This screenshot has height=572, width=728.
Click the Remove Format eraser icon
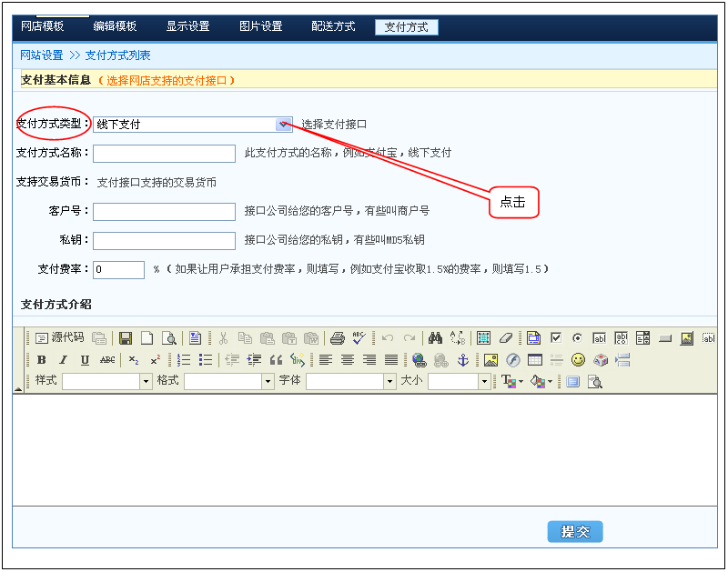pyautogui.click(x=506, y=338)
